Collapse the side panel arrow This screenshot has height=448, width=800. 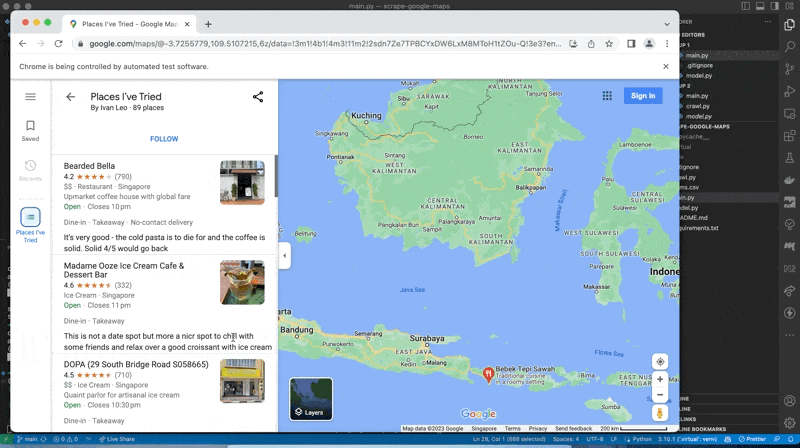284,256
